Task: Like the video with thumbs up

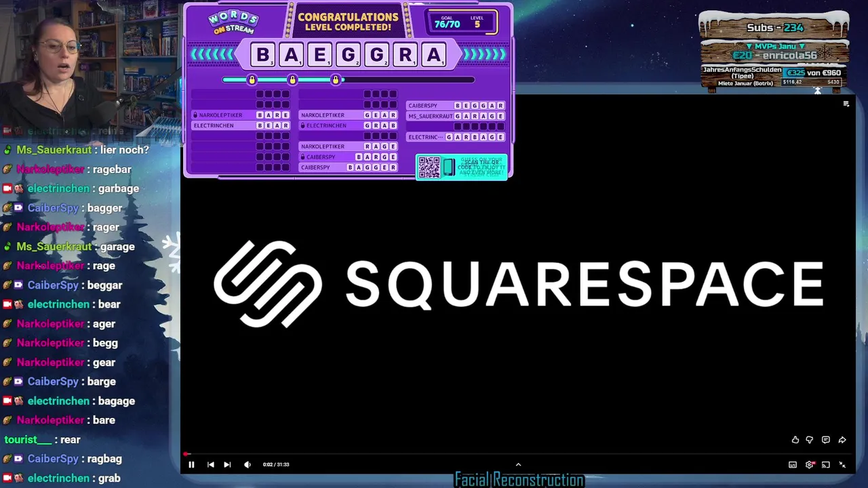Action: (795, 440)
